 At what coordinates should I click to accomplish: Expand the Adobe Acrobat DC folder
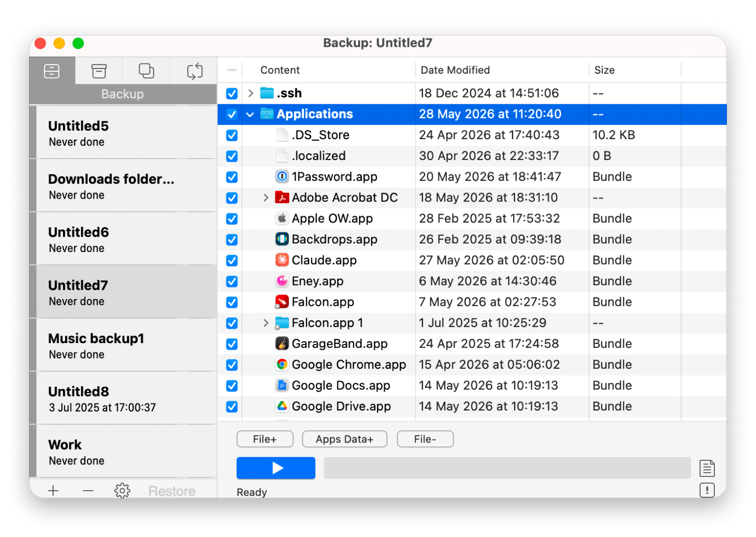(266, 197)
